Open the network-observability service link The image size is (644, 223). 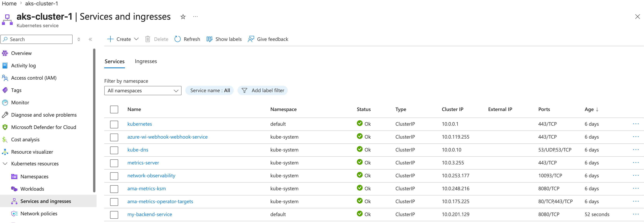tap(151, 176)
